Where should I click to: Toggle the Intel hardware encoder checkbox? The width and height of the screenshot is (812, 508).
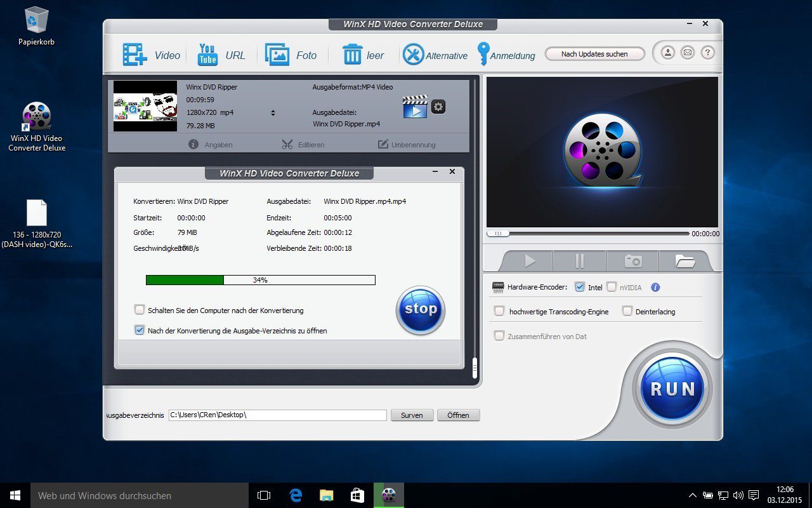pyautogui.click(x=579, y=287)
